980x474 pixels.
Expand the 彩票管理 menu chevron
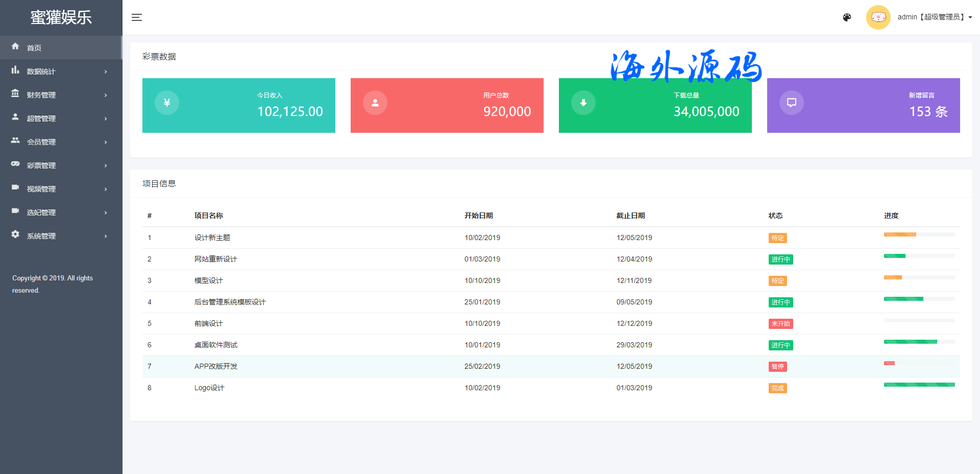click(106, 165)
